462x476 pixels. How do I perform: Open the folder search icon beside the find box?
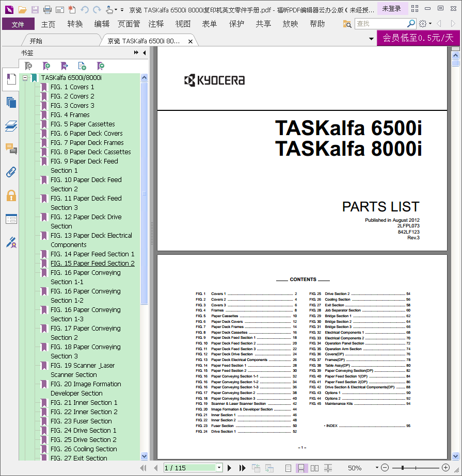347,24
